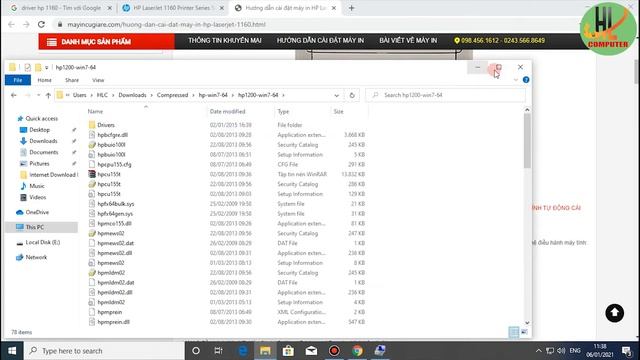Open Microsoft Store from taskbar

point(288,351)
